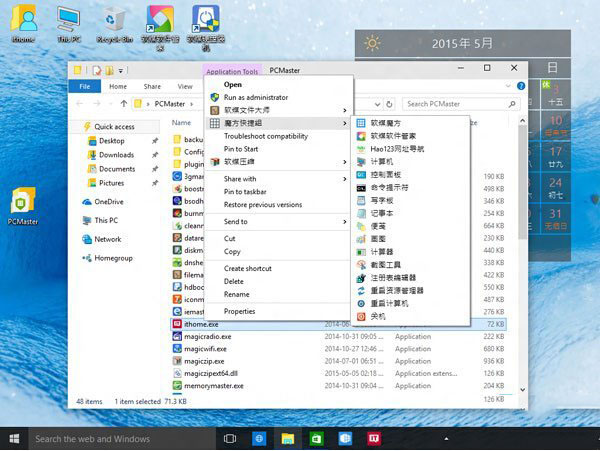Choose Run as administrator

pyautogui.click(x=279, y=98)
